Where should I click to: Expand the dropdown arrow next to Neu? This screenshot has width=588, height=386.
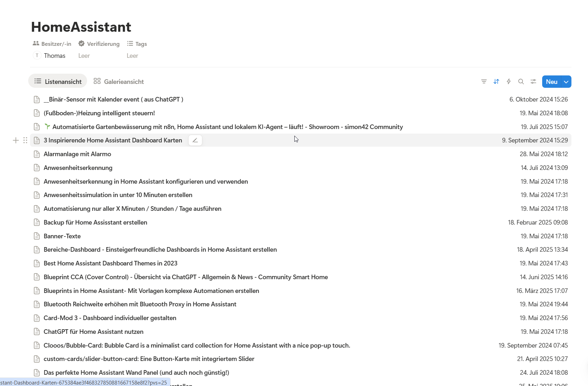(566, 82)
